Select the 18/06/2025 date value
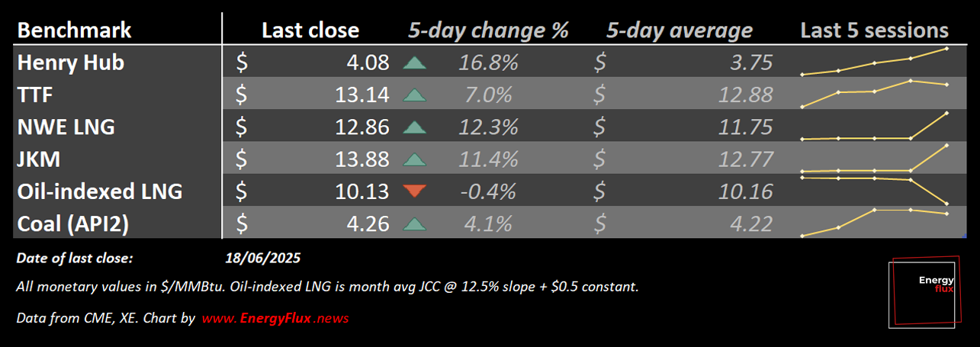 [263, 259]
